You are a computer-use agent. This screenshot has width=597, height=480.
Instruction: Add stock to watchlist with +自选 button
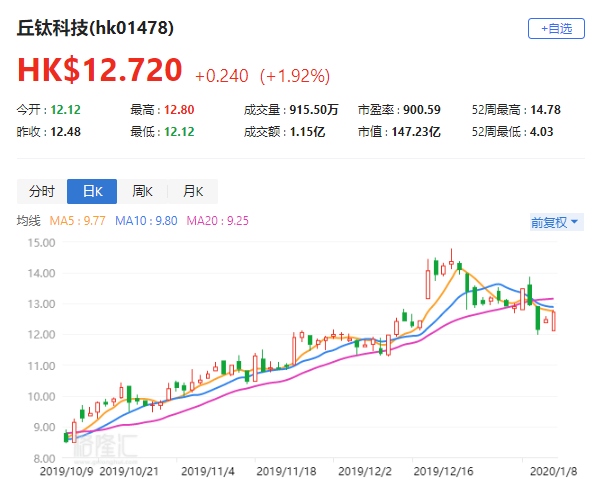[x=556, y=29]
